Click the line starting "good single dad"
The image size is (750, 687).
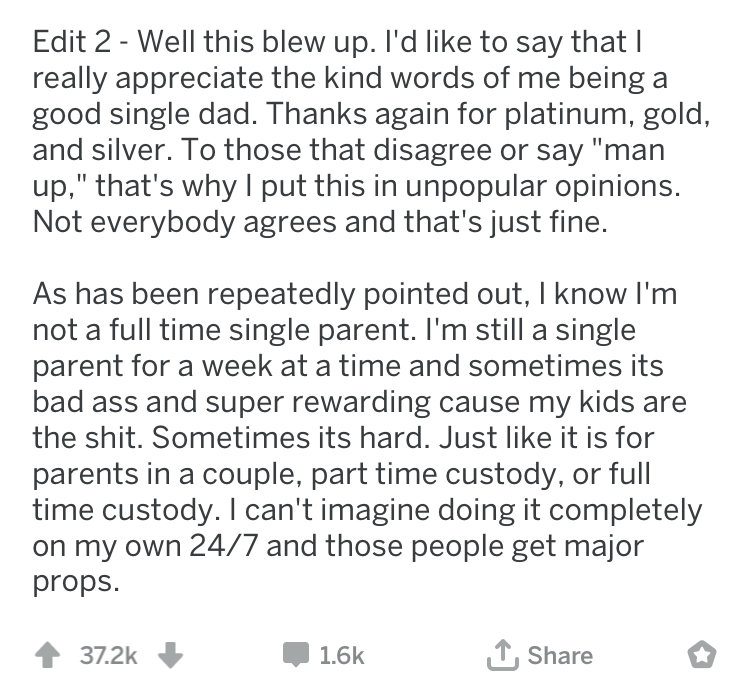point(371,114)
